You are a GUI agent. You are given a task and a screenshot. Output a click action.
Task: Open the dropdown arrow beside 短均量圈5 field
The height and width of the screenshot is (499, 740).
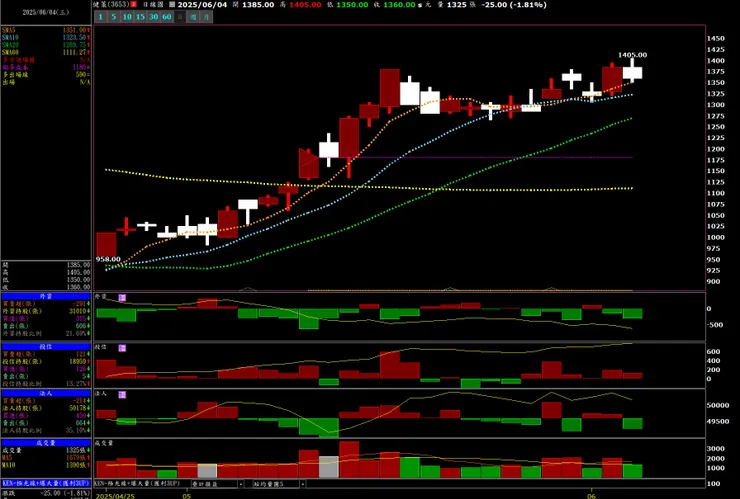tap(303, 484)
